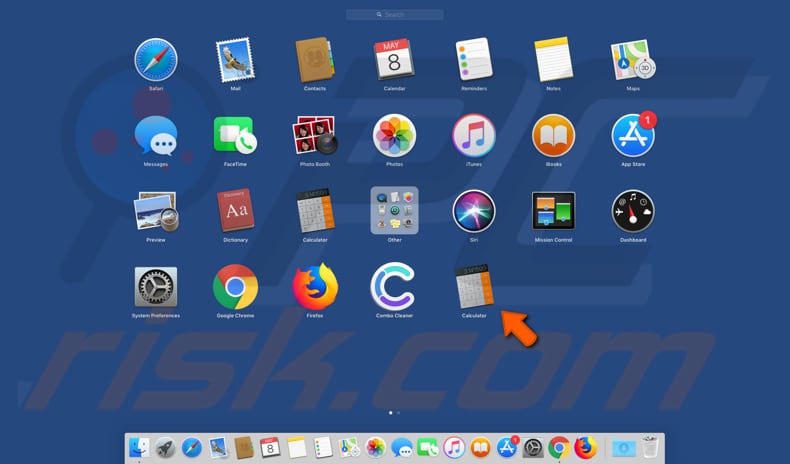
Task: Launch iBooks from the Launchpad grid
Action: (x=553, y=135)
